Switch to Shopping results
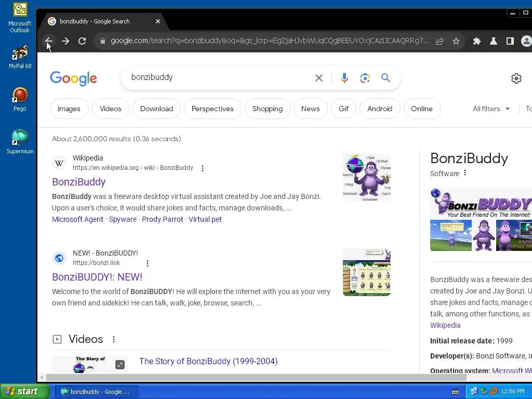Screen dimensions: 532x399 tap(268, 109)
